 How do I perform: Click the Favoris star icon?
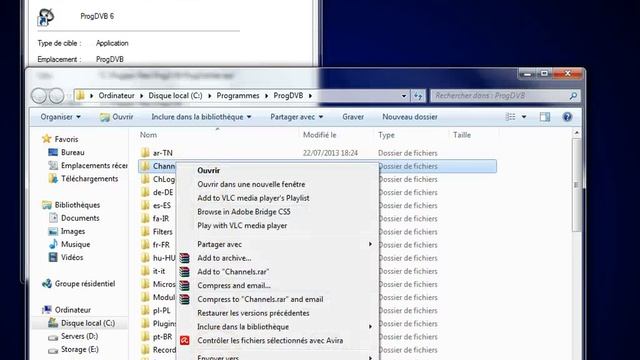(x=47, y=139)
